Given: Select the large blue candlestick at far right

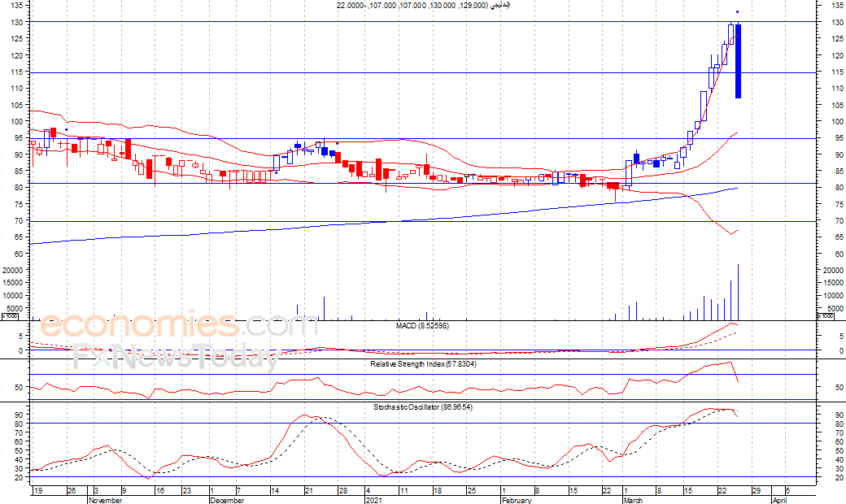Looking at the screenshot, I should [738, 61].
